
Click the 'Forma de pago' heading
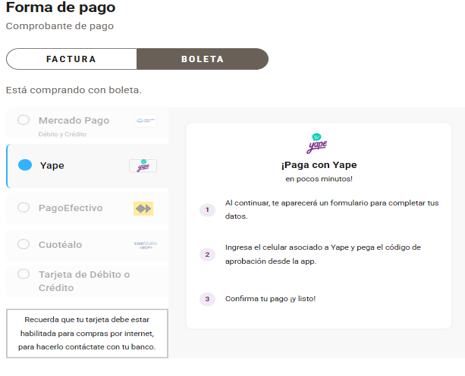(x=61, y=7)
